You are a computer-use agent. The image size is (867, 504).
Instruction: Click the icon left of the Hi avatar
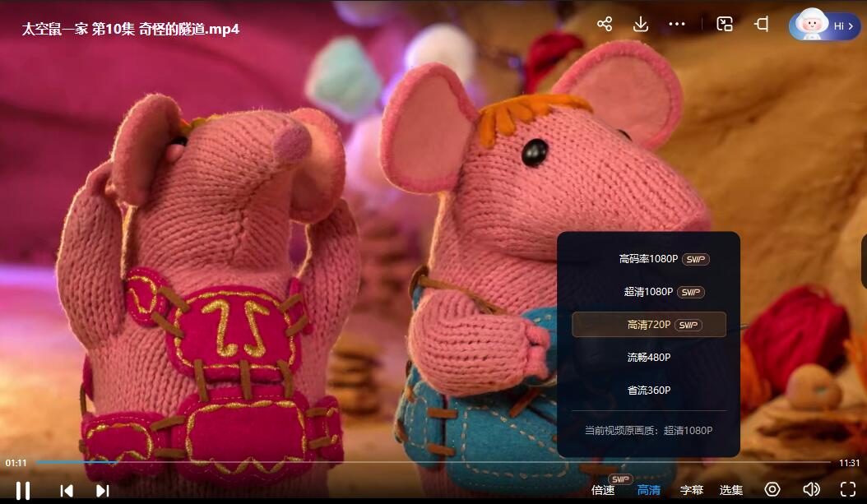pos(762,24)
